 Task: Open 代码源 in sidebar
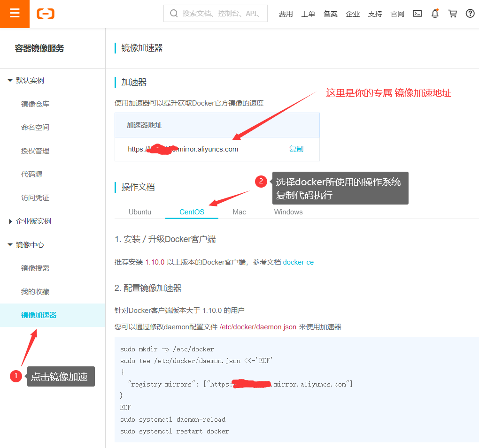(x=32, y=174)
